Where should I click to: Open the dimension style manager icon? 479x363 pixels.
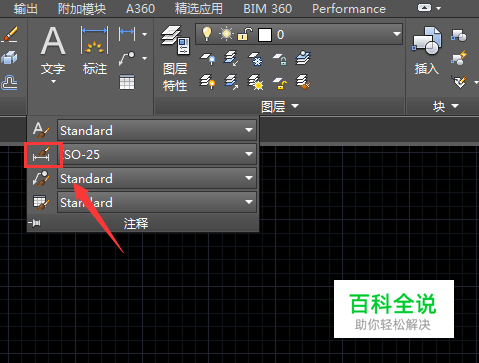click(x=41, y=154)
